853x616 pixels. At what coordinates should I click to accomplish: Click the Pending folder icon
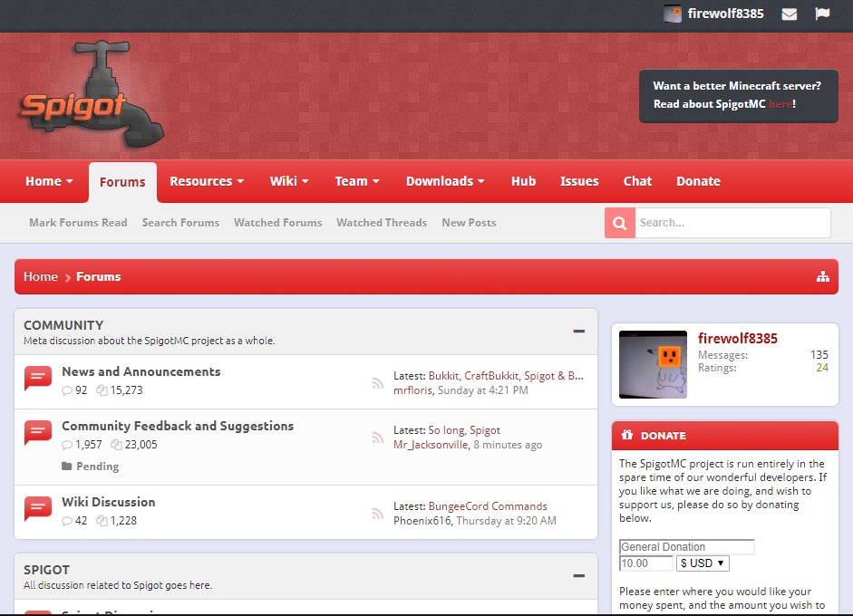[x=67, y=466]
